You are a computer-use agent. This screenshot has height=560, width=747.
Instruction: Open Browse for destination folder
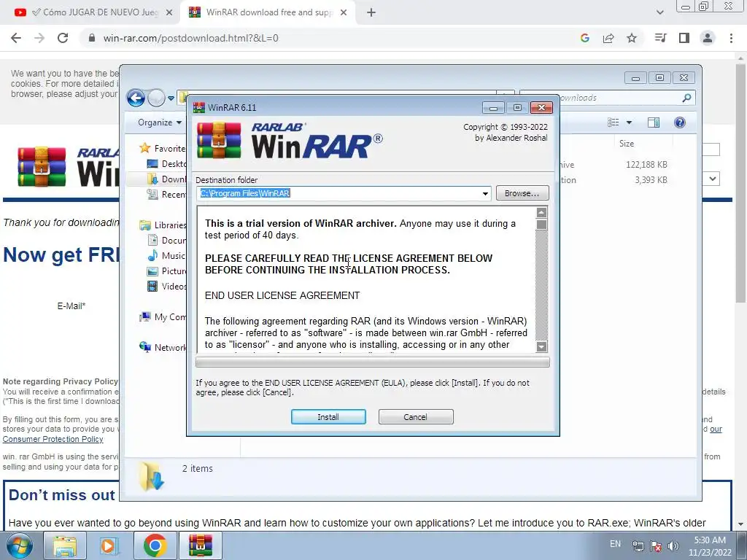(x=522, y=193)
